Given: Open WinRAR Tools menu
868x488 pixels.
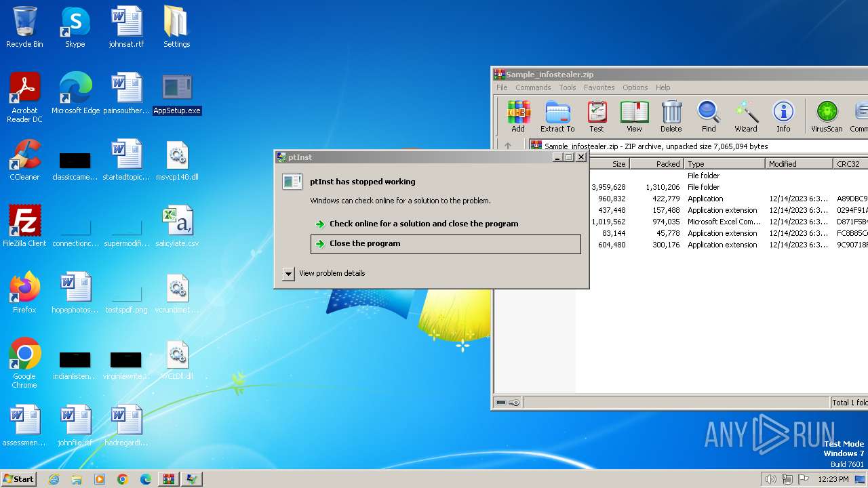Looking at the screenshot, I should (568, 87).
